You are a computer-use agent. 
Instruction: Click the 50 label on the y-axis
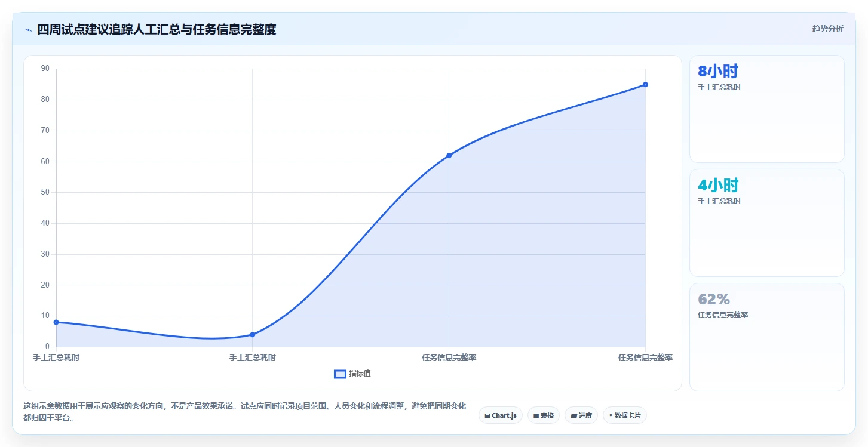[x=45, y=192]
